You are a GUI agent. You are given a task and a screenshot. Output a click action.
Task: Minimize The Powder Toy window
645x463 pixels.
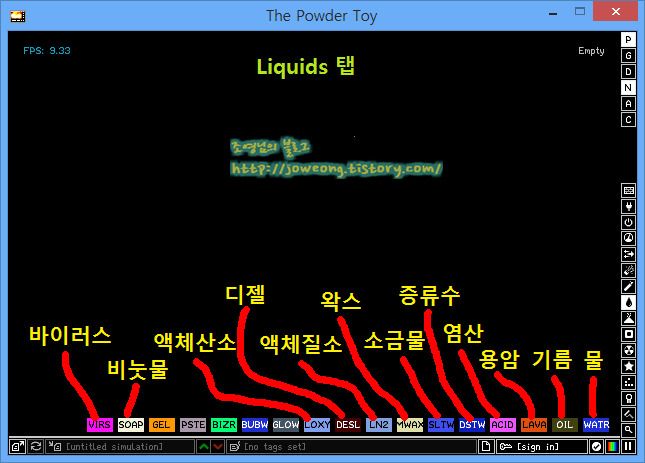553,14
